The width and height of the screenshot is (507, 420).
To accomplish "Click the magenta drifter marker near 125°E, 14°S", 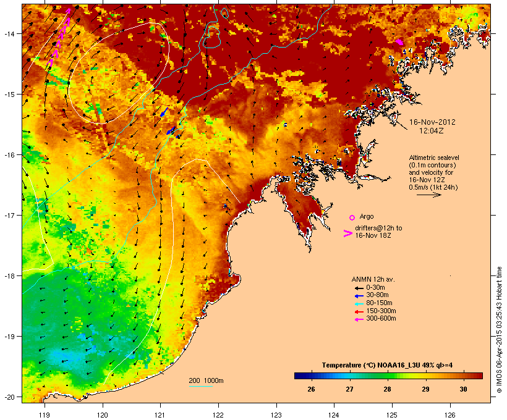I will coord(399,41).
